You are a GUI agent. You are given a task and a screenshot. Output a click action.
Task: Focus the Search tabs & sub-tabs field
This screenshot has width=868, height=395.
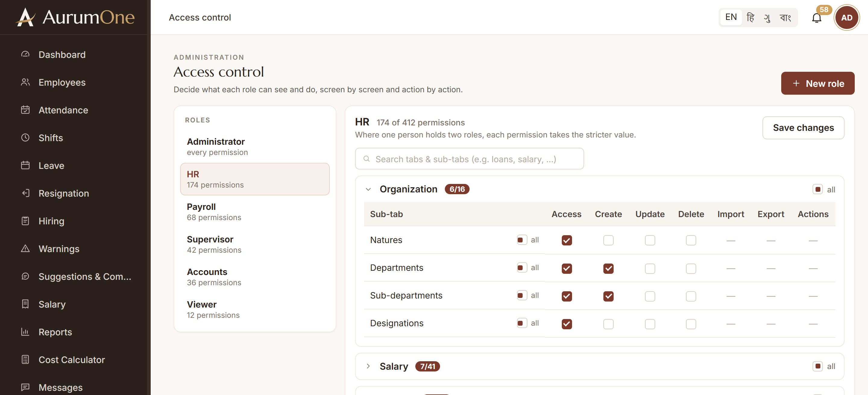pyautogui.click(x=469, y=159)
